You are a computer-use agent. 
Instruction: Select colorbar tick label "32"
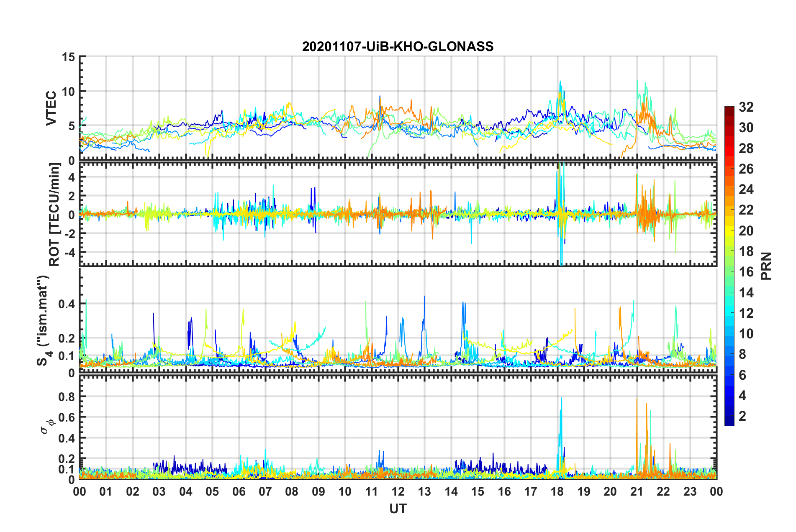[746, 107]
